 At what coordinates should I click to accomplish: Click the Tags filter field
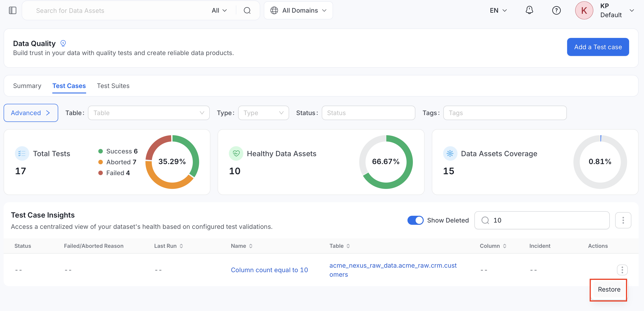click(505, 113)
